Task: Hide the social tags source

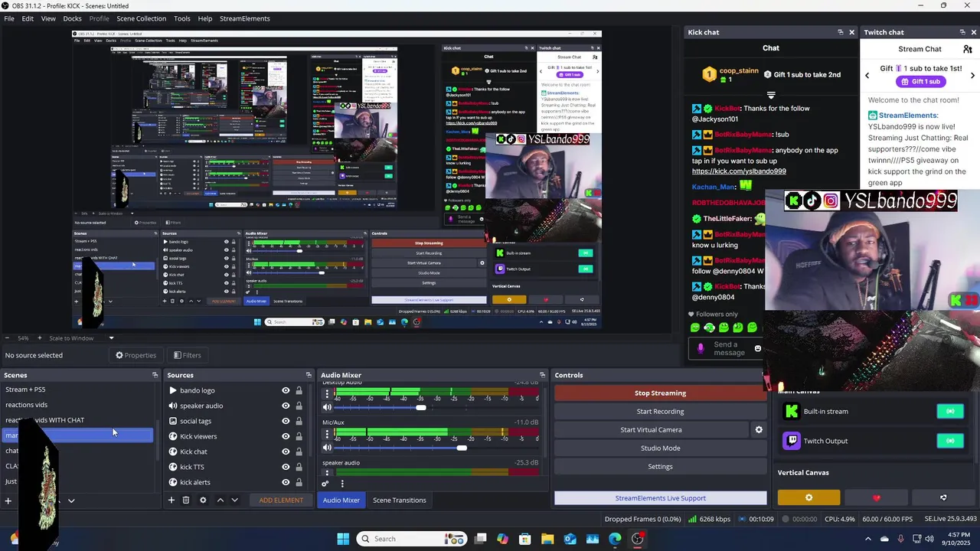Action: click(286, 421)
